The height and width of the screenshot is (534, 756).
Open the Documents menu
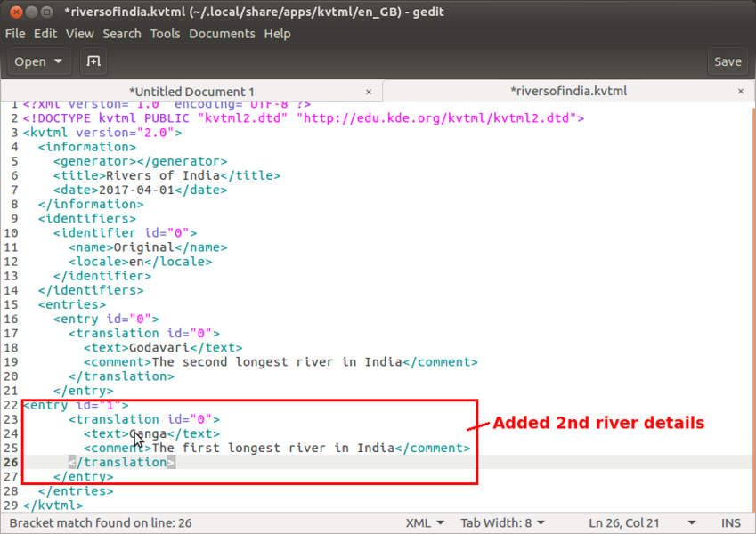[x=222, y=33]
